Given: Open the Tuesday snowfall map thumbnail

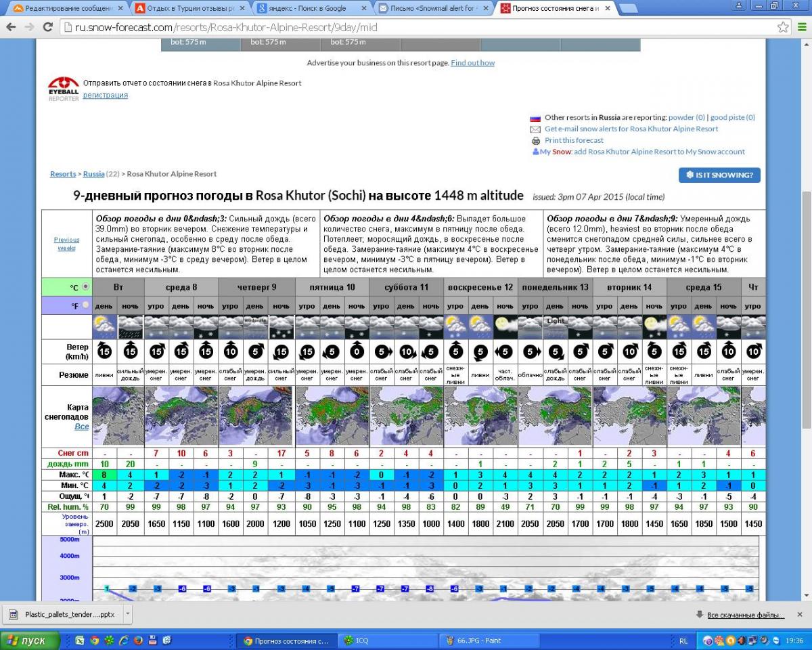Looking at the screenshot, I should (118, 416).
